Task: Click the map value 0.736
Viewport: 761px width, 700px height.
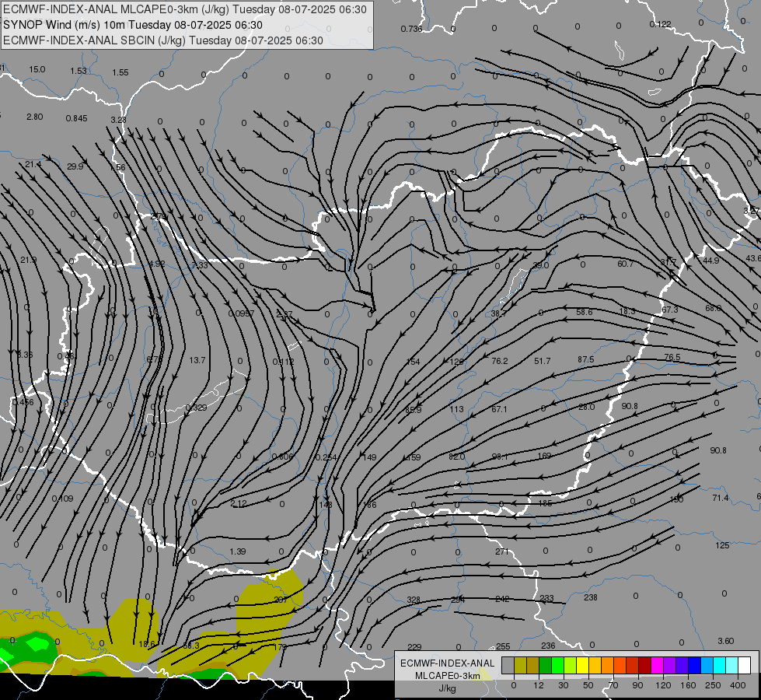Action: (411, 29)
